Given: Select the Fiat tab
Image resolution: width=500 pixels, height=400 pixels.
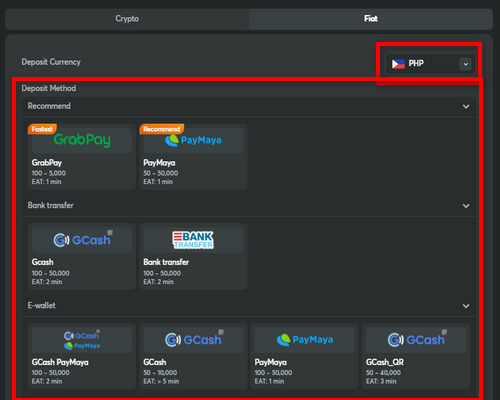Looking at the screenshot, I should point(371,19).
